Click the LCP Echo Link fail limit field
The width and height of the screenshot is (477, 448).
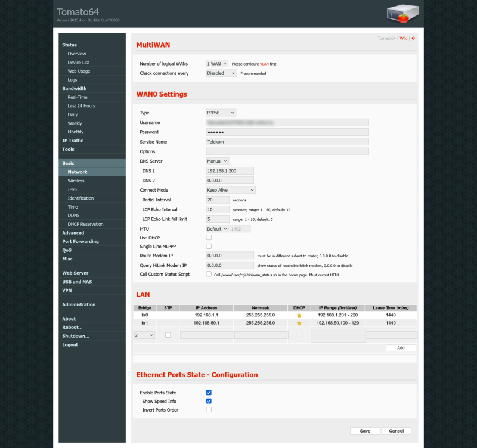(218, 219)
